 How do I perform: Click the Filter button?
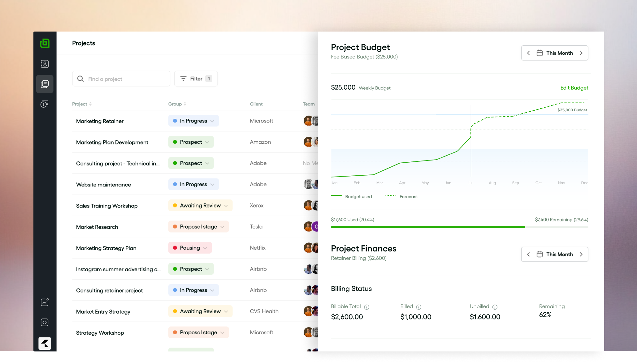(196, 79)
